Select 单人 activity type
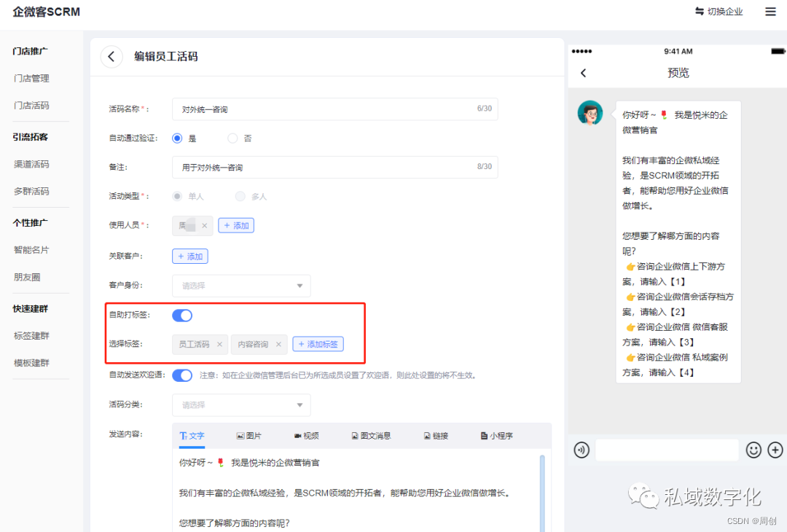The height and width of the screenshot is (532, 787). pos(177,196)
